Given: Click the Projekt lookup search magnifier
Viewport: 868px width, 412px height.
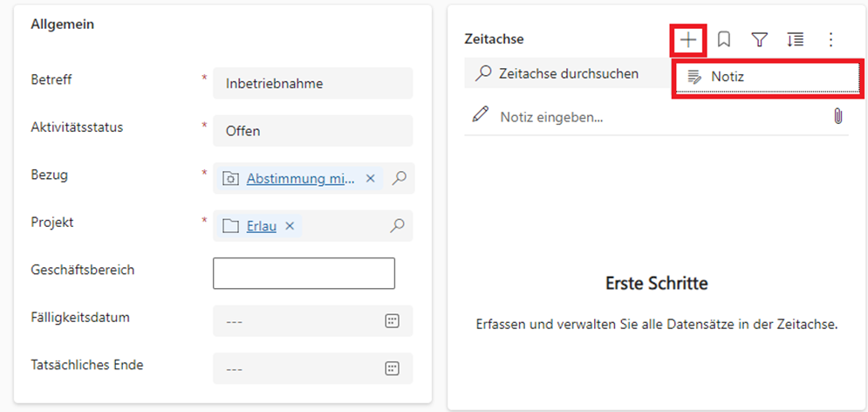Looking at the screenshot, I should [397, 226].
